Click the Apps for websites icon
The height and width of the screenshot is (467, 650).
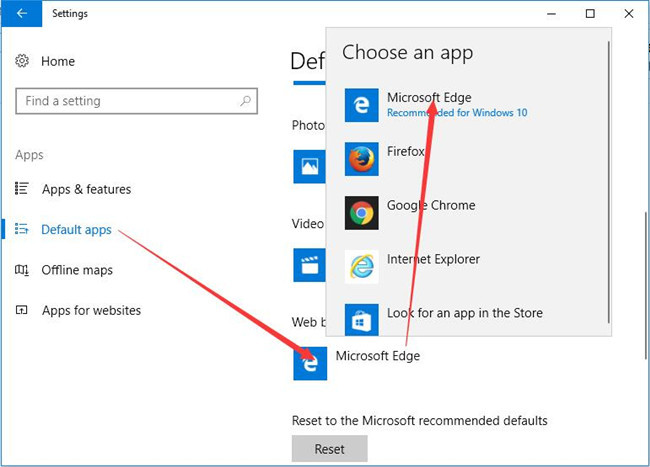pos(22,310)
